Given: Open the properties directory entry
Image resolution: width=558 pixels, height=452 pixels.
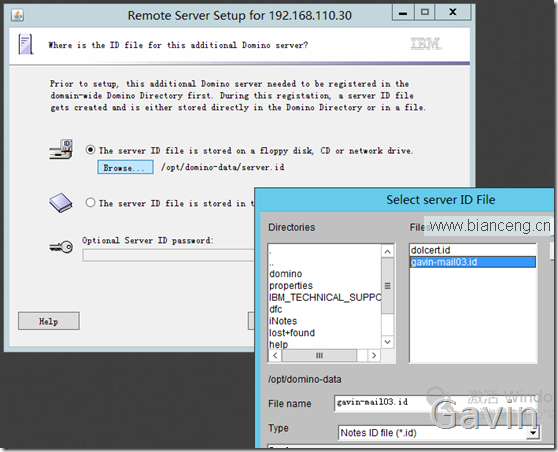Looking at the screenshot, I should click(291, 285).
